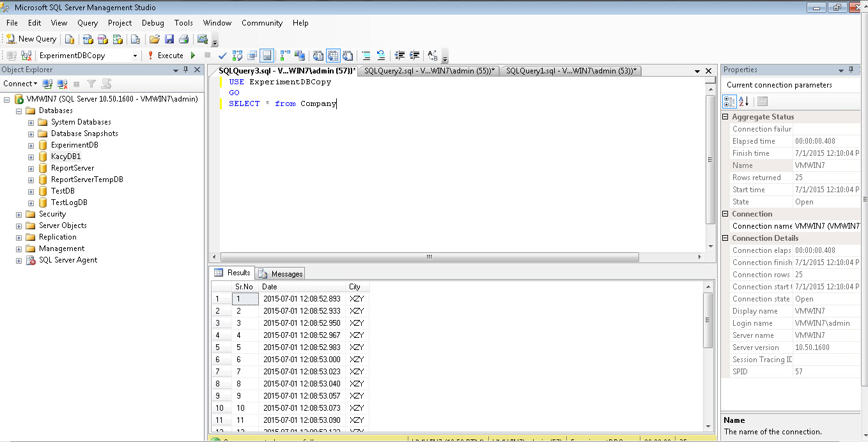Viewport: 868px width, 442px height.
Task: Click the Date column header
Action: (x=302, y=287)
